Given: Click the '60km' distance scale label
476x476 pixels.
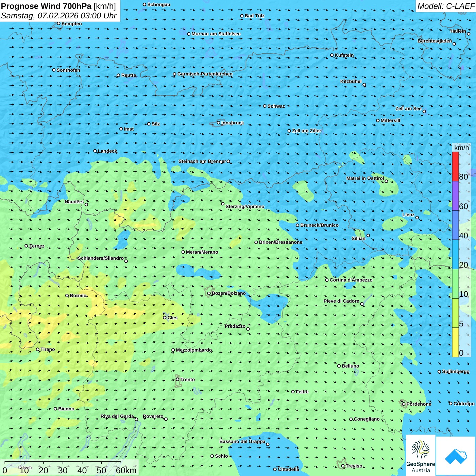Looking at the screenshot, I should (x=126, y=470).
